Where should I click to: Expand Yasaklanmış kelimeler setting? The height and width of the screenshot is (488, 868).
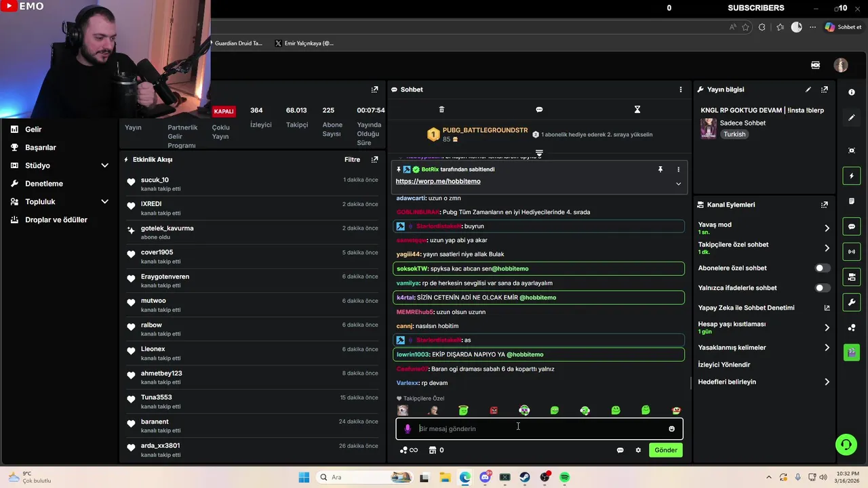click(827, 348)
